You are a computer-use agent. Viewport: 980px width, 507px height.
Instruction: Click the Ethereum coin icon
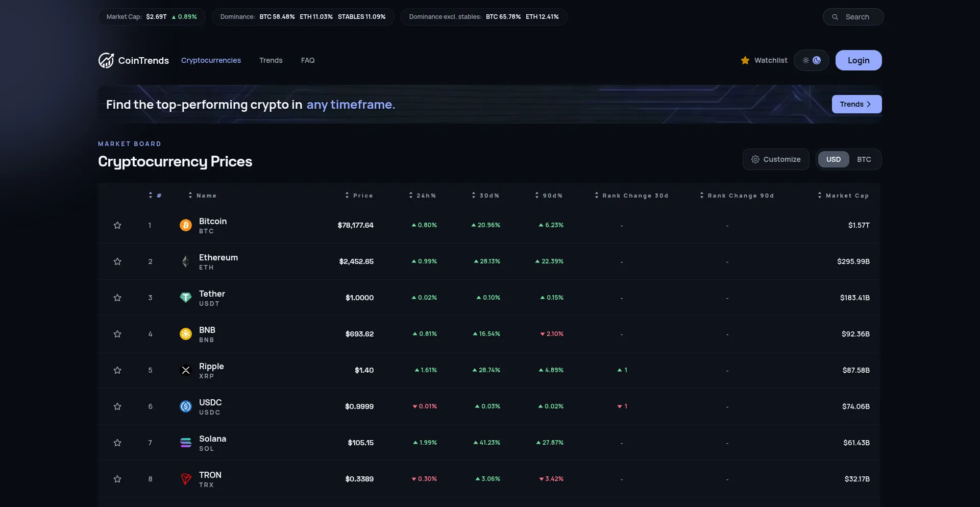pyautogui.click(x=186, y=261)
